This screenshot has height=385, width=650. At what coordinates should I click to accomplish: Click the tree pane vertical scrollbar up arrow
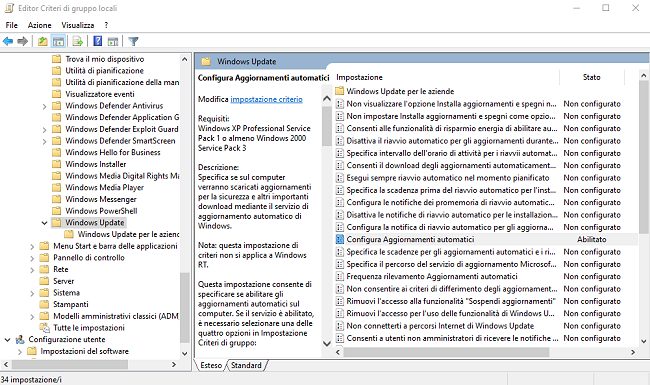[185, 59]
